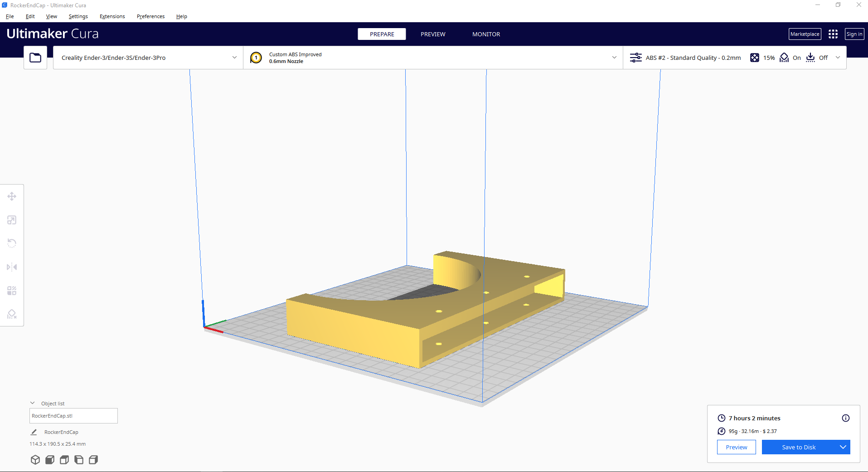The image size is (868, 472).
Task: Click the adhesion Off icon
Action: pos(810,58)
